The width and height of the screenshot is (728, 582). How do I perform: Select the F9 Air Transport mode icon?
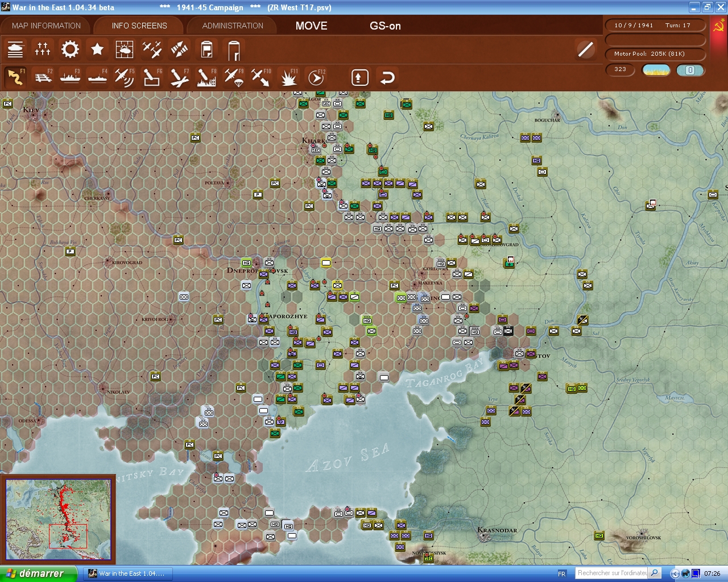234,77
